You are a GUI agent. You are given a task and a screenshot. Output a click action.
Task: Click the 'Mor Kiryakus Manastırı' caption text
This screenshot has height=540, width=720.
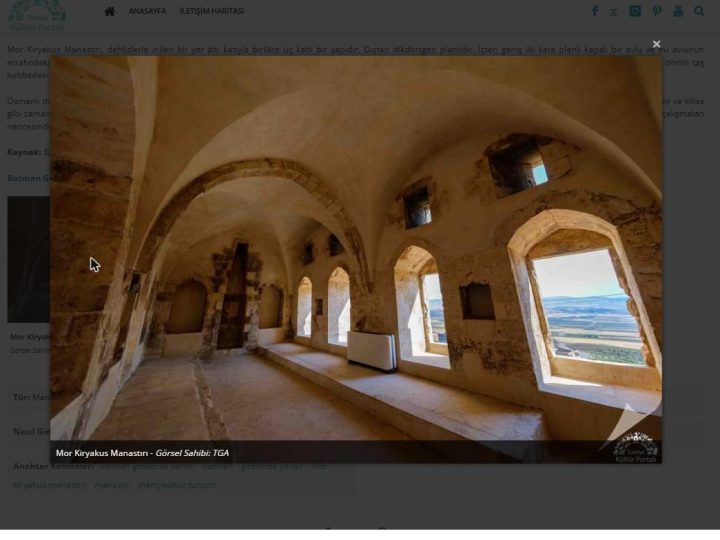tap(101, 453)
